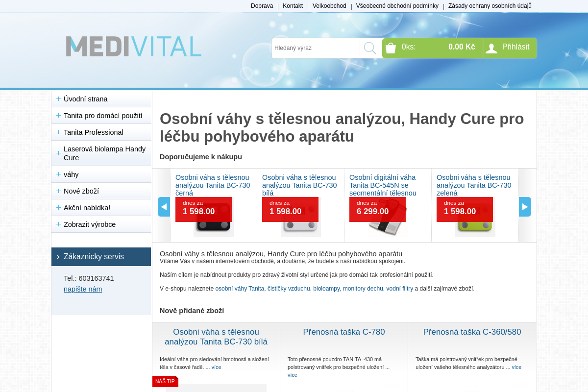Click white scale thumbnail in carousel
This screenshot has height=392, width=588.
click(x=301, y=217)
